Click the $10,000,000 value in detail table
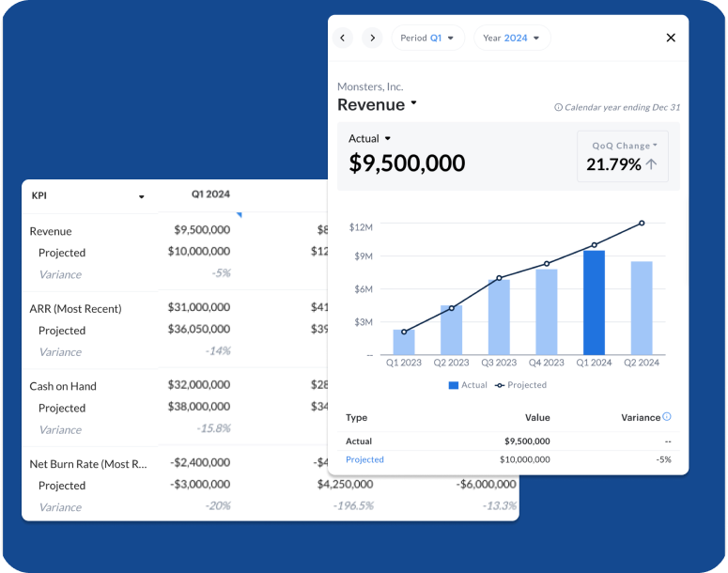Screen dimensions: 728x573 point(525,459)
